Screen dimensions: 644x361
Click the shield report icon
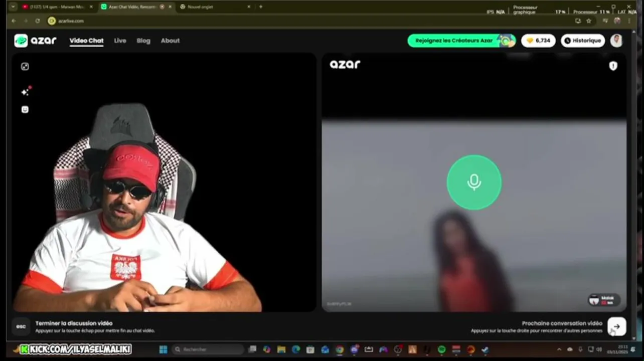(x=613, y=66)
